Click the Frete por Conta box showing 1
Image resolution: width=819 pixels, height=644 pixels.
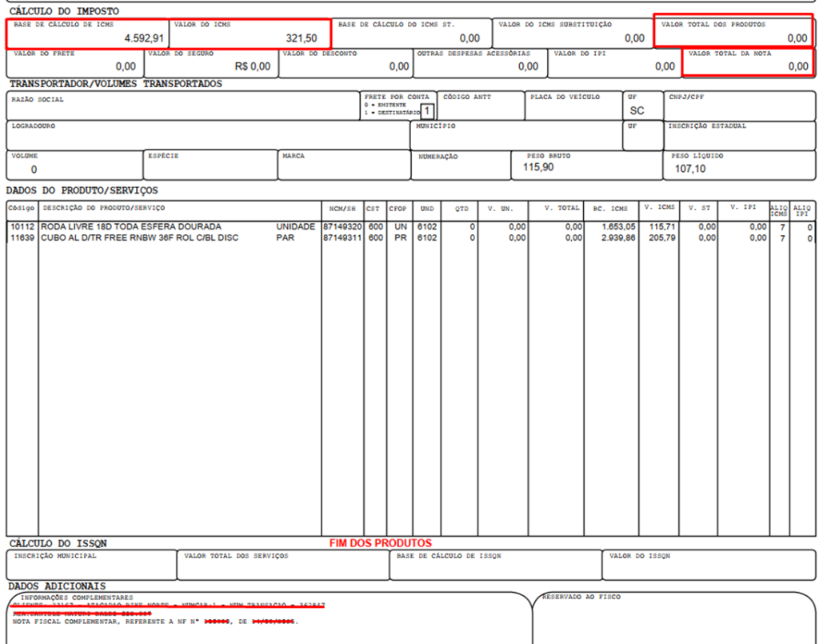tap(427, 110)
